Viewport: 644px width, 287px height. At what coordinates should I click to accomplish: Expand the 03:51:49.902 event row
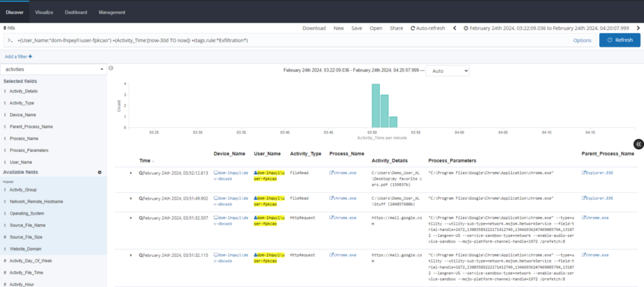131,198
